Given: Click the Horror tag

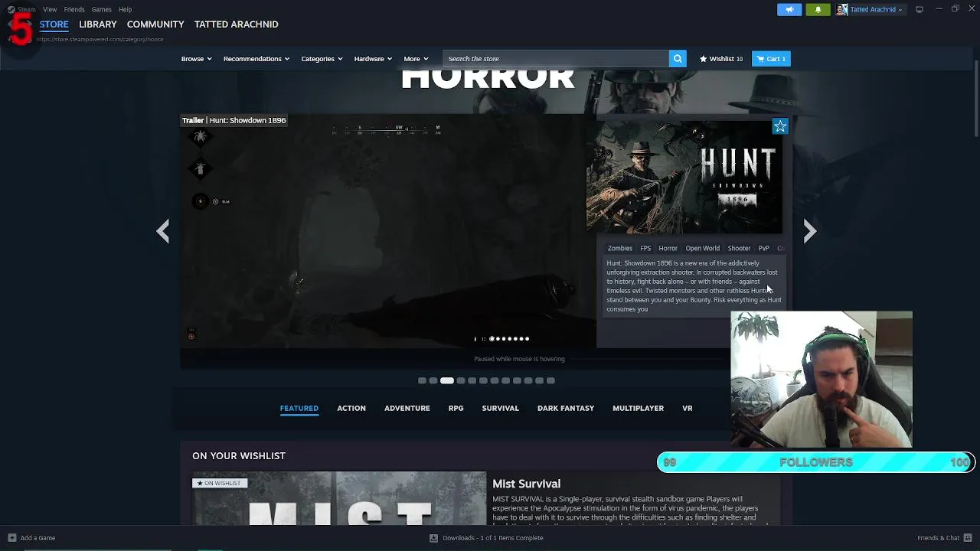Looking at the screenshot, I should pos(668,248).
